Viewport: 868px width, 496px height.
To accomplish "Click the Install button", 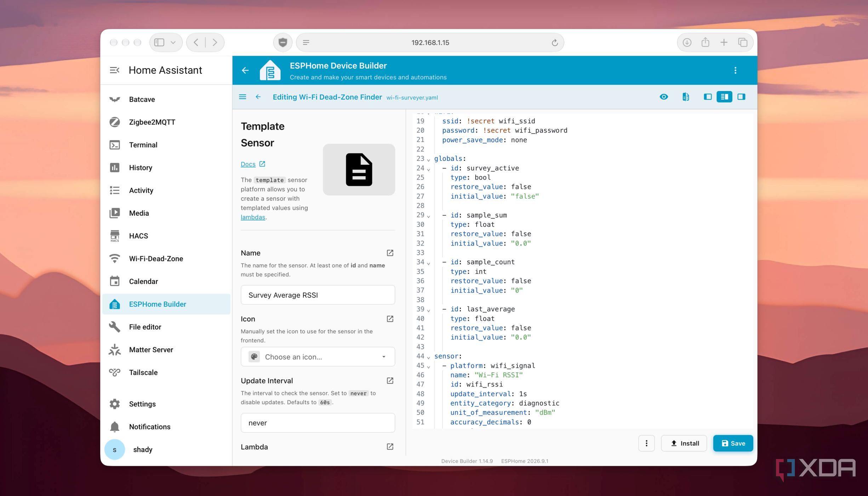I will (x=684, y=443).
